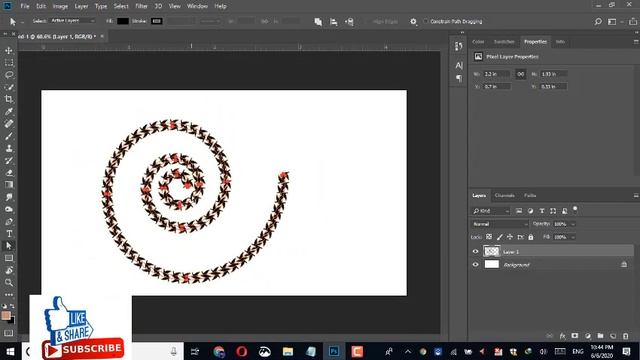Create a new layer icon
This screenshot has width=640, height=360.
tap(613, 336)
